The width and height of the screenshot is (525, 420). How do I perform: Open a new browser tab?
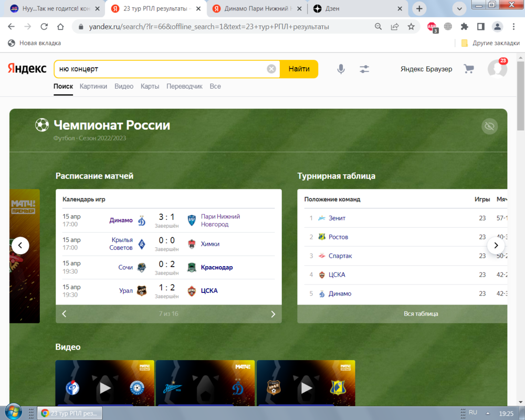tap(419, 9)
